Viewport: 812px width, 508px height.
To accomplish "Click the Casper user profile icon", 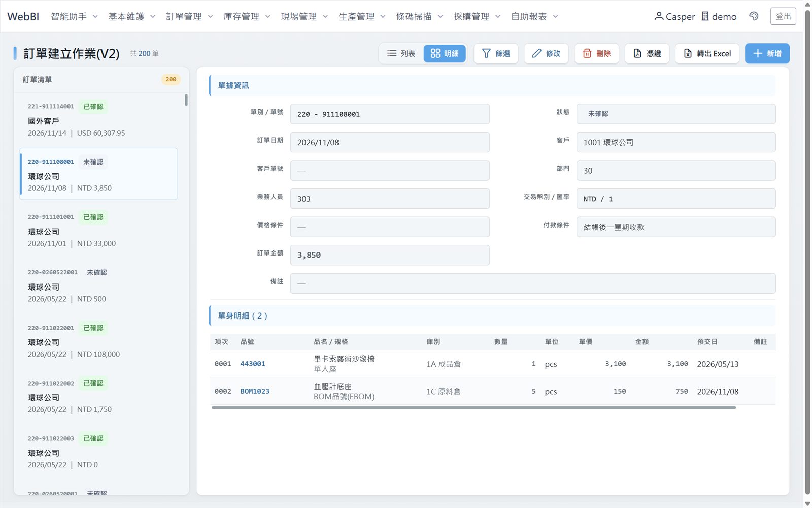I will coord(659,16).
